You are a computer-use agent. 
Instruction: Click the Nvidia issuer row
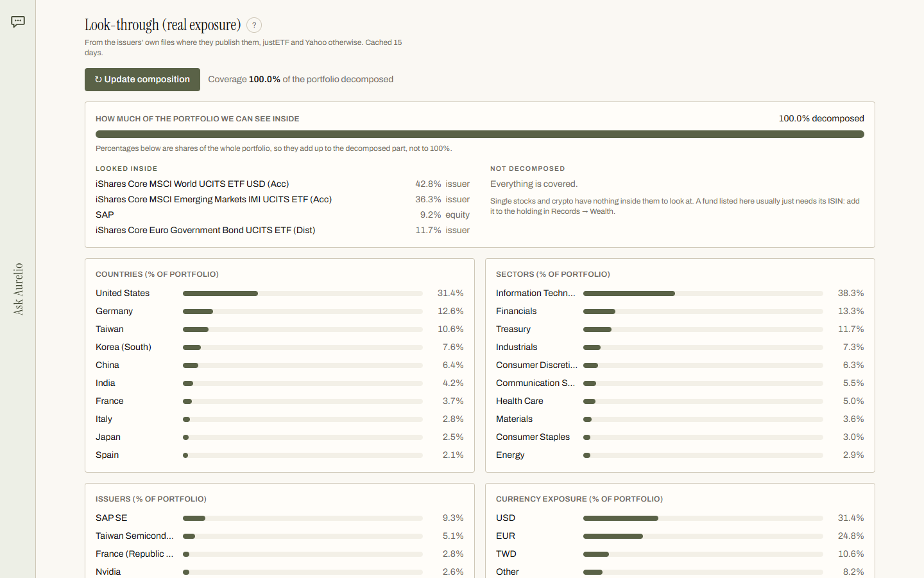tap(280, 571)
